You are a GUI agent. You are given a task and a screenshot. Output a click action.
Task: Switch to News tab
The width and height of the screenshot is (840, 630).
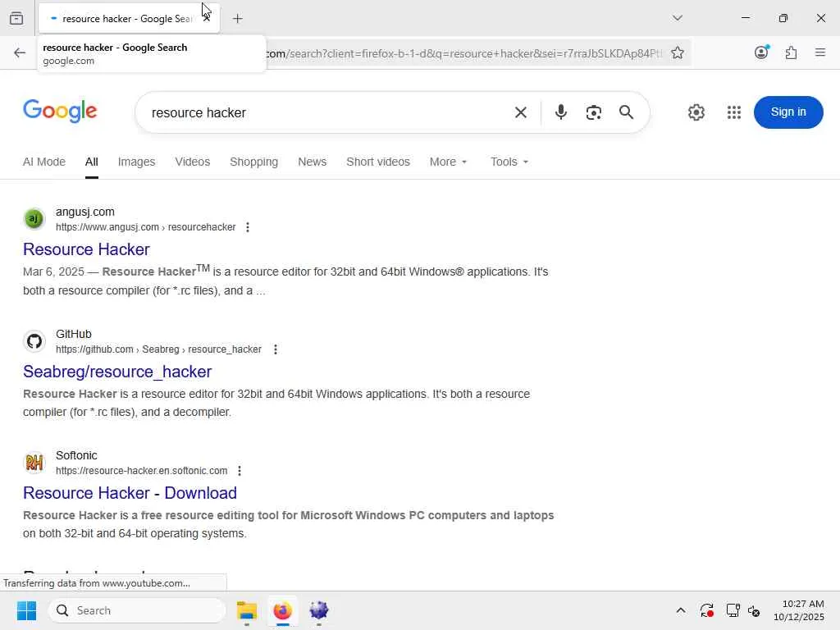[313, 162]
